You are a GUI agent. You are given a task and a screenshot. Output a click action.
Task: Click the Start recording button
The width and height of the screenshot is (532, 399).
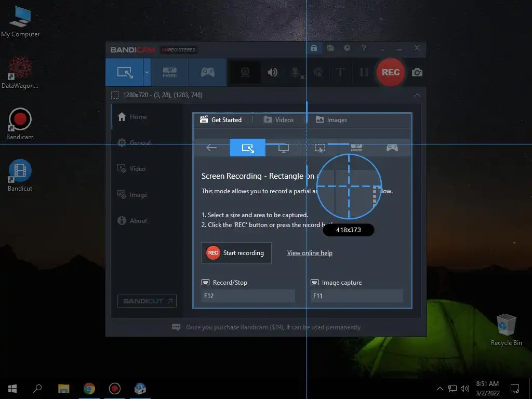236,253
